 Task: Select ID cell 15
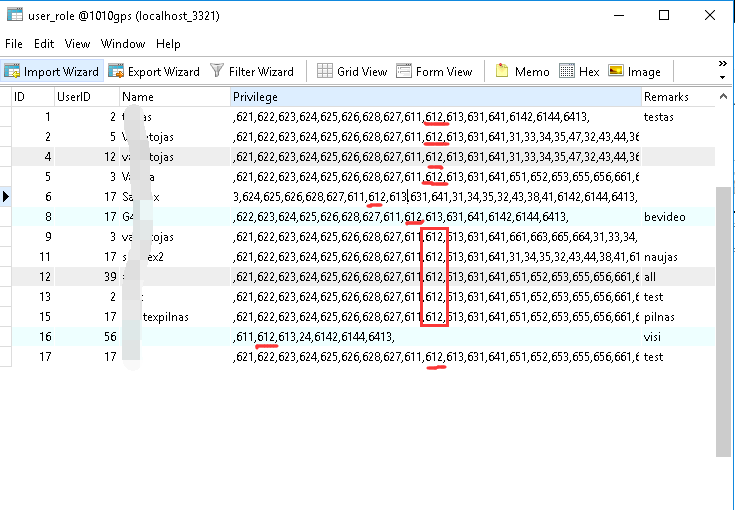click(x=33, y=316)
